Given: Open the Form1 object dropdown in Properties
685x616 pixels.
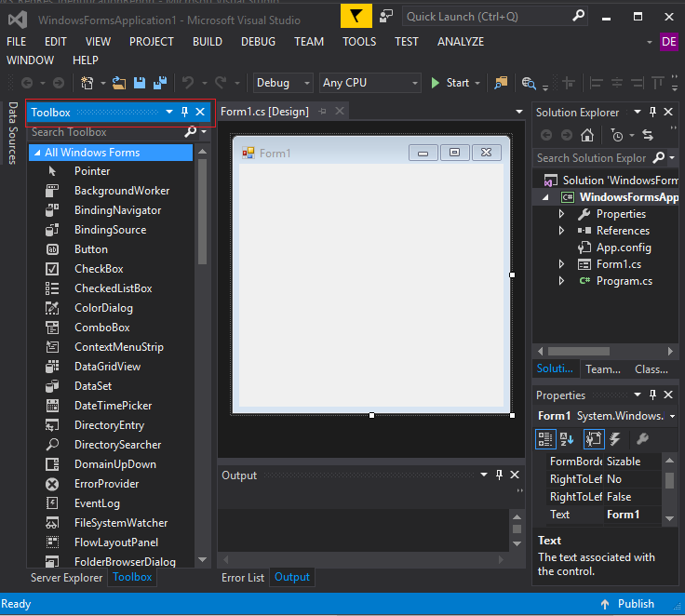Looking at the screenshot, I should pos(672,416).
